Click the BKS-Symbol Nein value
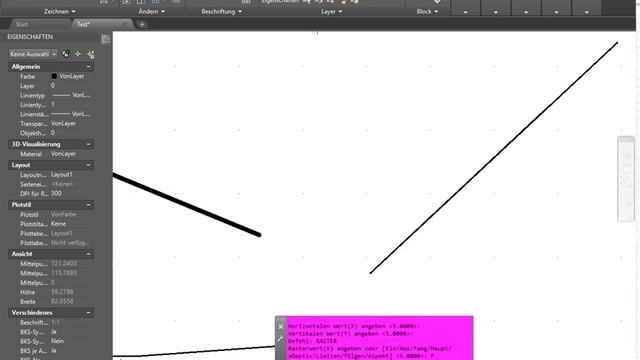This screenshot has width=640, height=360. (x=57, y=341)
